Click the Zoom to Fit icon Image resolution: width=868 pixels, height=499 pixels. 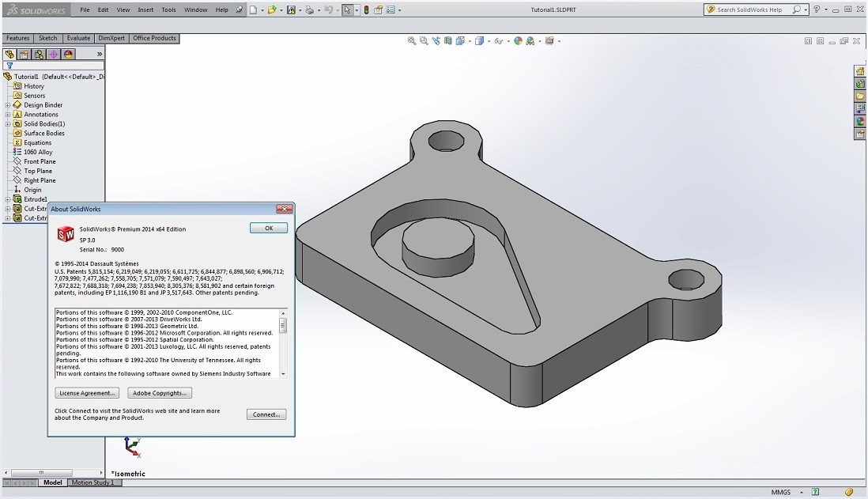click(412, 41)
